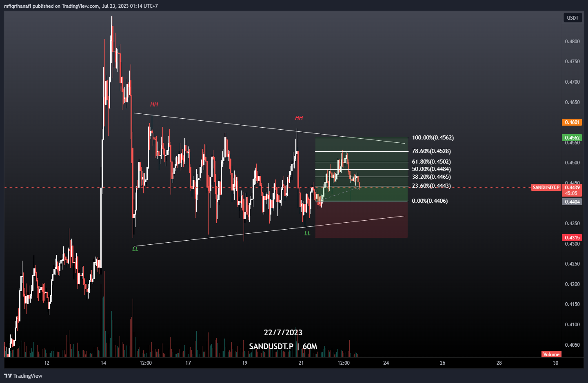Click the 0.4200 price axis label
Image resolution: width=588 pixels, height=383 pixels.
pyautogui.click(x=572, y=284)
